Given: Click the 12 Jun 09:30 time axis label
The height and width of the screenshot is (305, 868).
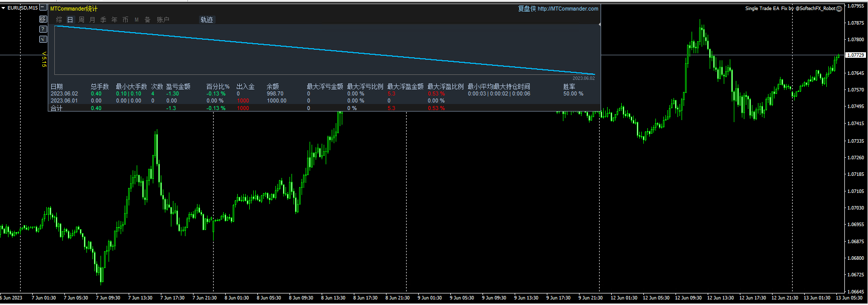Looking at the screenshot, I should coord(688,298).
